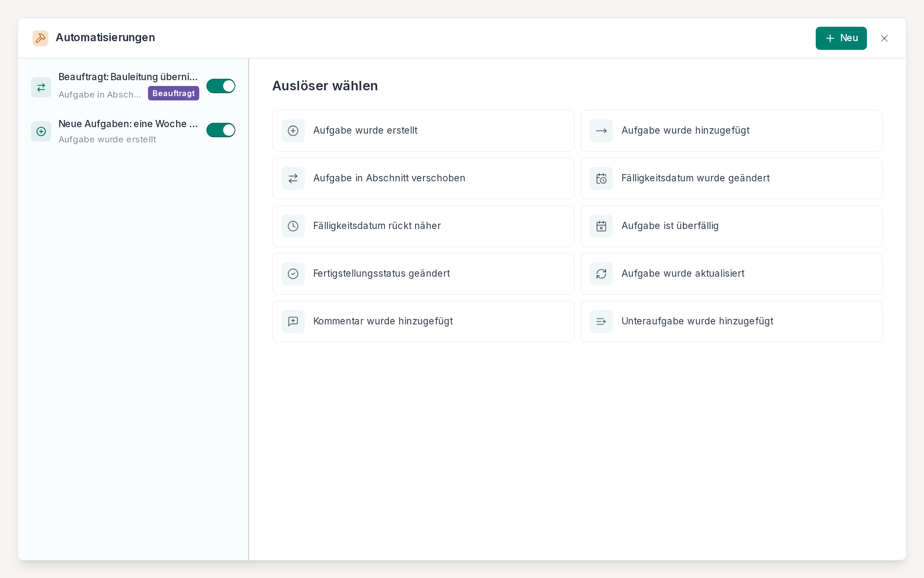This screenshot has height=578, width=924.
Task: Click the Automatisierungen hammer icon in header
Action: coord(40,38)
